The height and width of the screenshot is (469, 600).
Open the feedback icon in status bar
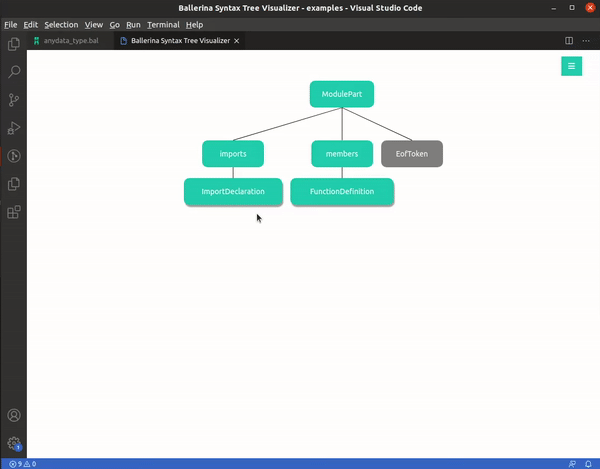coord(572,464)
